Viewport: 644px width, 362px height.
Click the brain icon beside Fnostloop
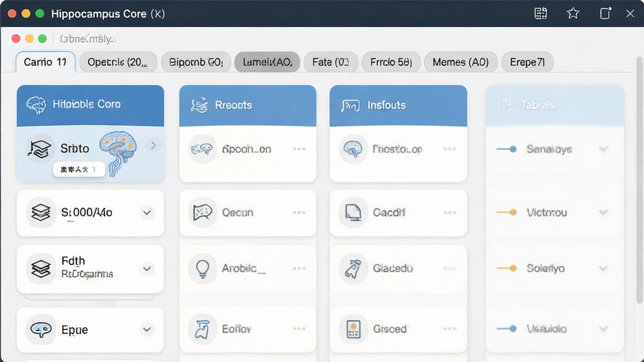353,149
